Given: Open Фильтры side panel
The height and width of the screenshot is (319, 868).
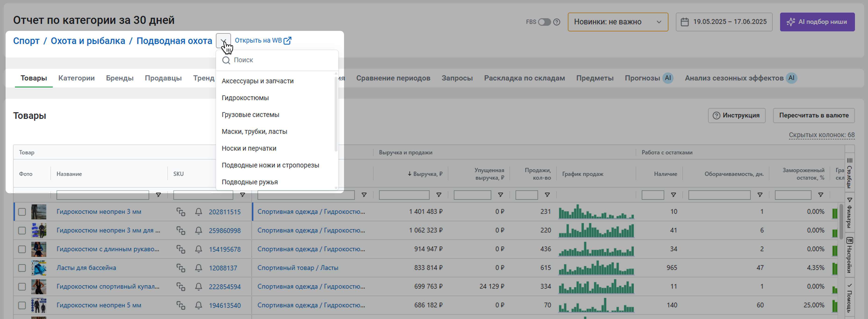Looking at the screenshot, I should (x=850, y=212).
